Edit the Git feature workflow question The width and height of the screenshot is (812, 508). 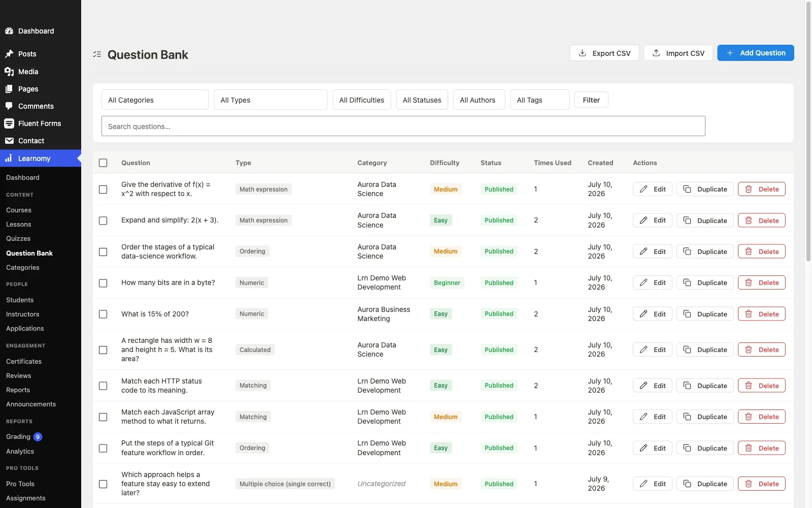point(653,448)
